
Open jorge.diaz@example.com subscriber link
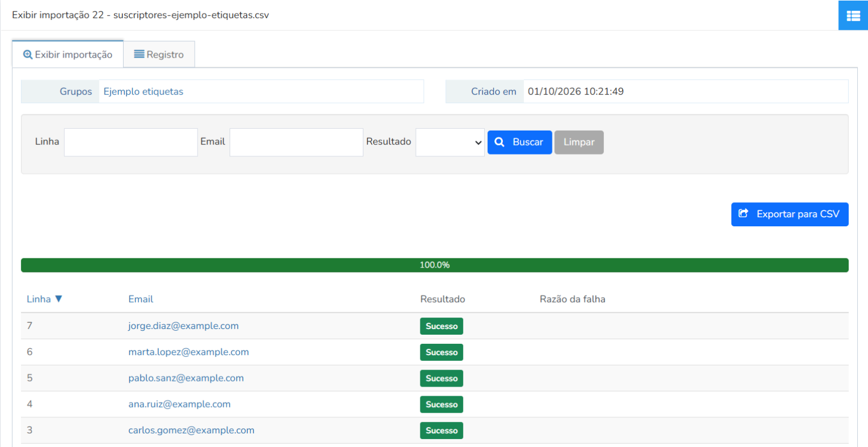click(x=183, y=326)
